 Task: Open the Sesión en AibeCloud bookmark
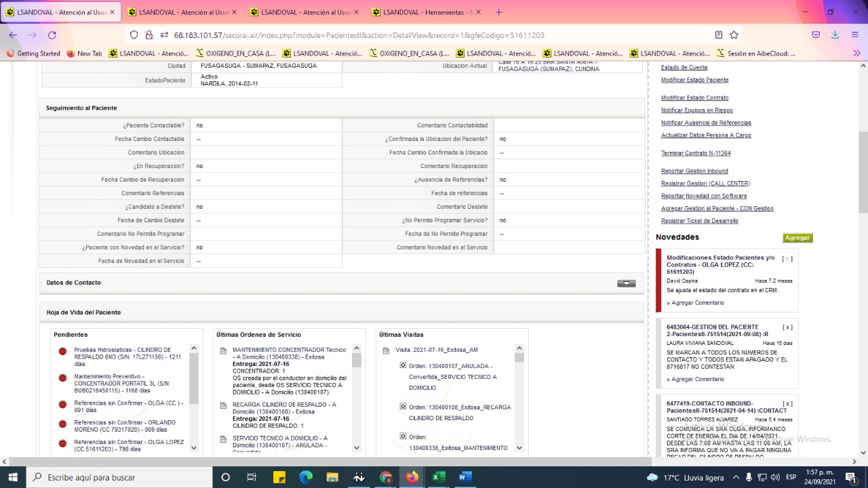click(x=756, y=54)
